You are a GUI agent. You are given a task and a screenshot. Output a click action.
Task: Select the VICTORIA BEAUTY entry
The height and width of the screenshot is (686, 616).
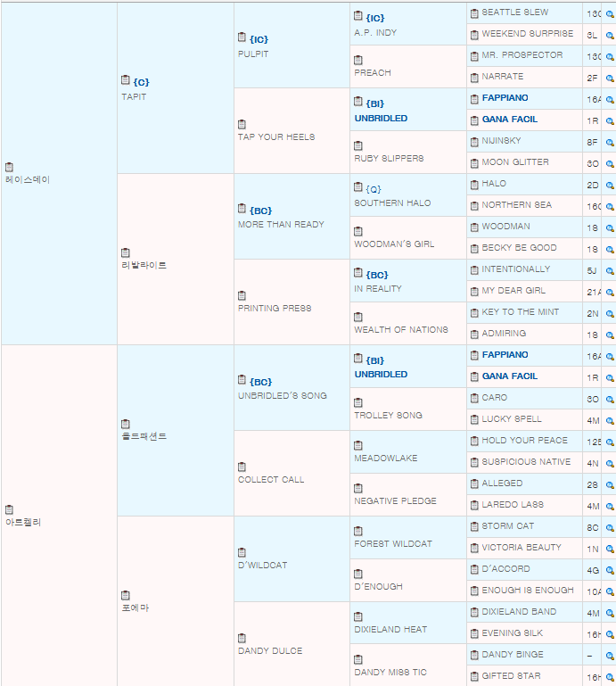[x=522, y=548]
